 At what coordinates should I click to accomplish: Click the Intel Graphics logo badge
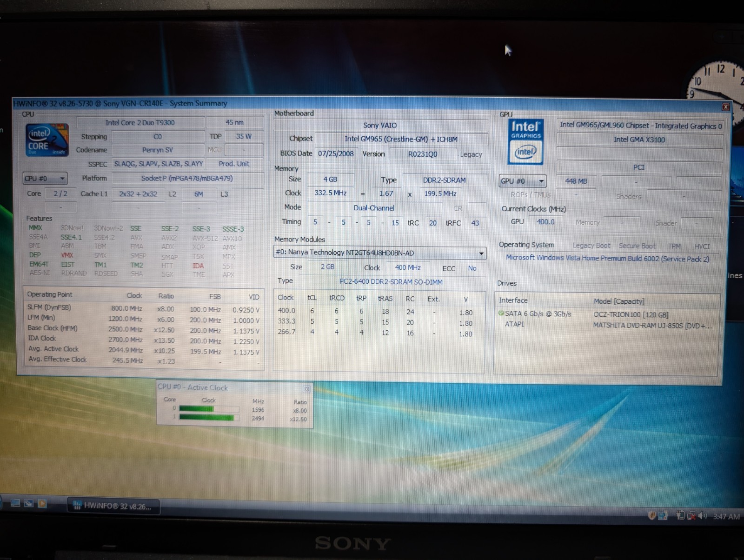525,142
